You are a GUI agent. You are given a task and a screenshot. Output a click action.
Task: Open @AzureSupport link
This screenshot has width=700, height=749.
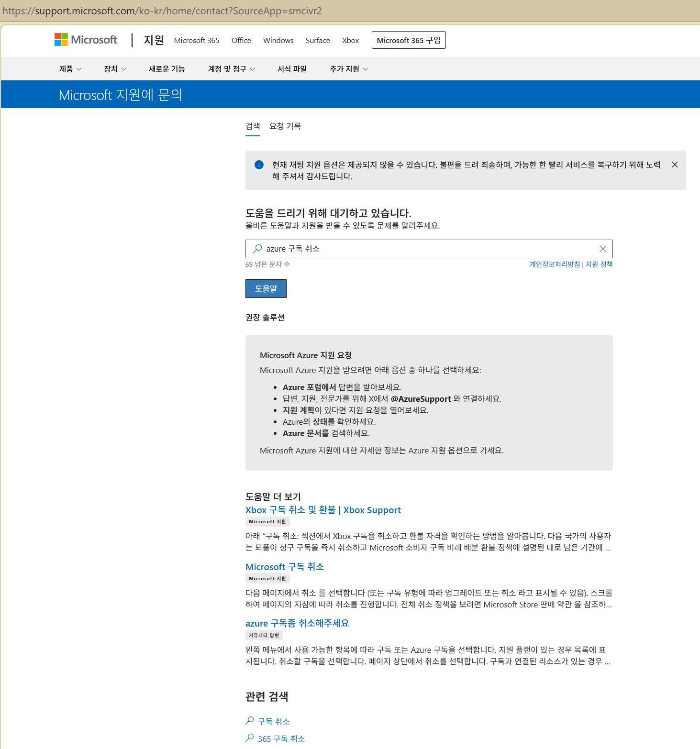(x=421, y=398)
